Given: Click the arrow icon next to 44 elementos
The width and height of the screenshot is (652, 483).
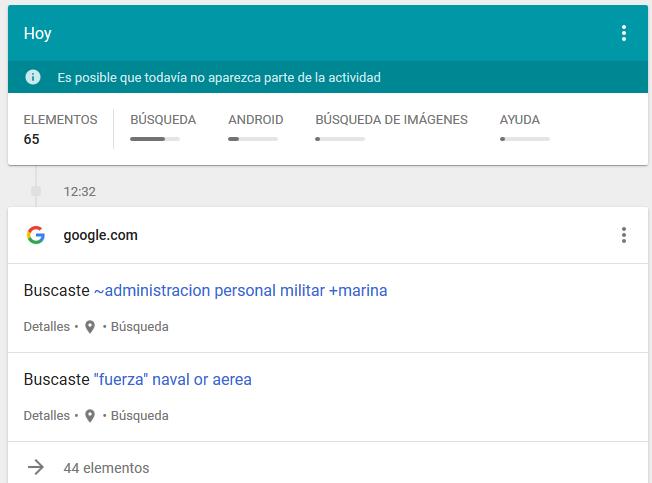Looking at the screenshot, I should [36, 467].
